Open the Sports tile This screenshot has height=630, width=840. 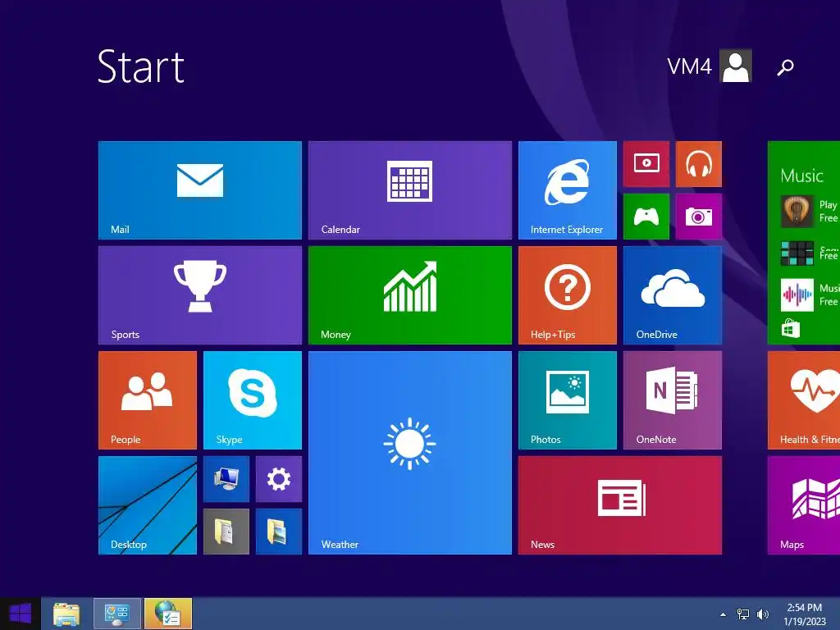click(x=200, y=295)
